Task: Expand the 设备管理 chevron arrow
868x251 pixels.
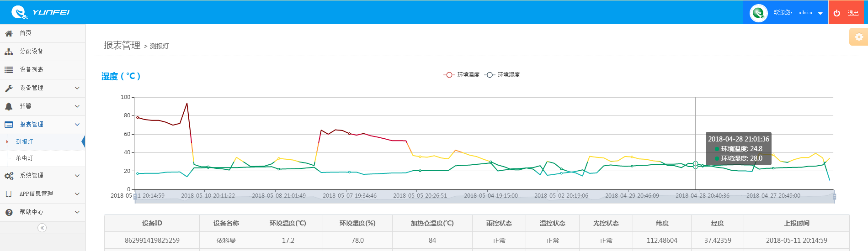Action: [77, 88]
